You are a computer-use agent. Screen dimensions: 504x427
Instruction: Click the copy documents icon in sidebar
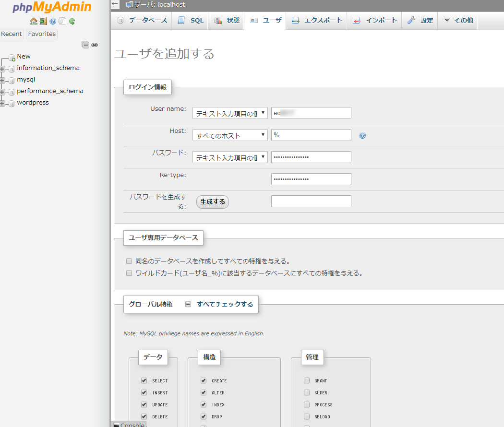(x=62, y=21)
